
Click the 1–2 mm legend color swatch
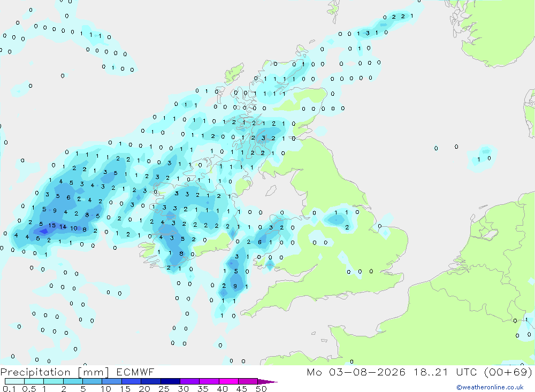(x=53, y=381)
